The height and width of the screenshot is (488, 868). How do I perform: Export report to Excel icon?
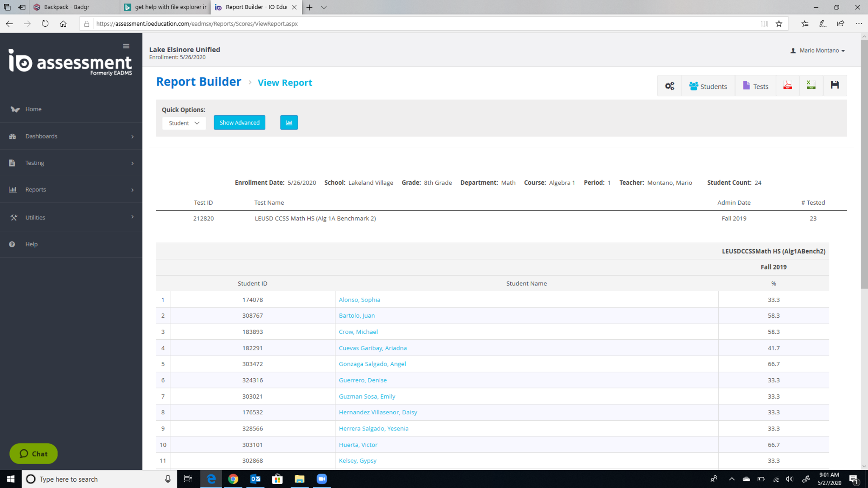811,86
